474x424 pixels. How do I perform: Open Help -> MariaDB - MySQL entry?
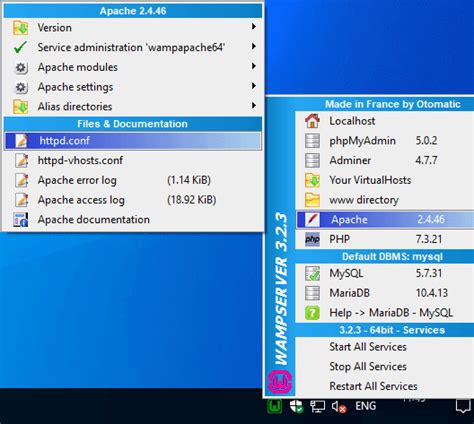pyautogui.click(x=385, y=313)
